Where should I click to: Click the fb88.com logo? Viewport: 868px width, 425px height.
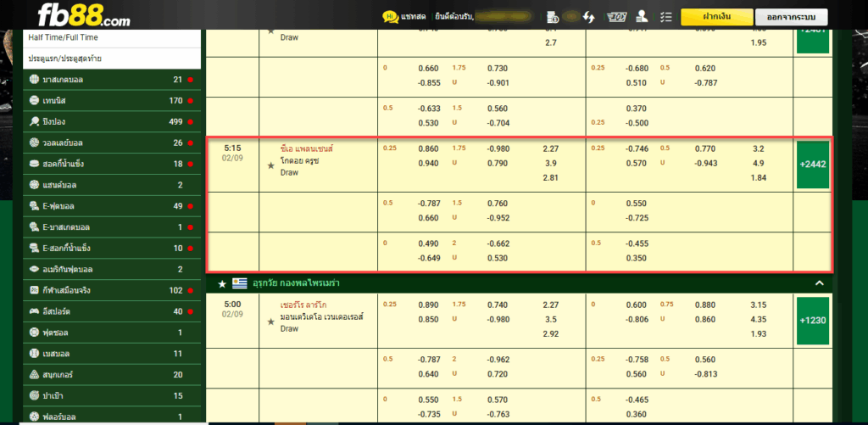[84, 15]
